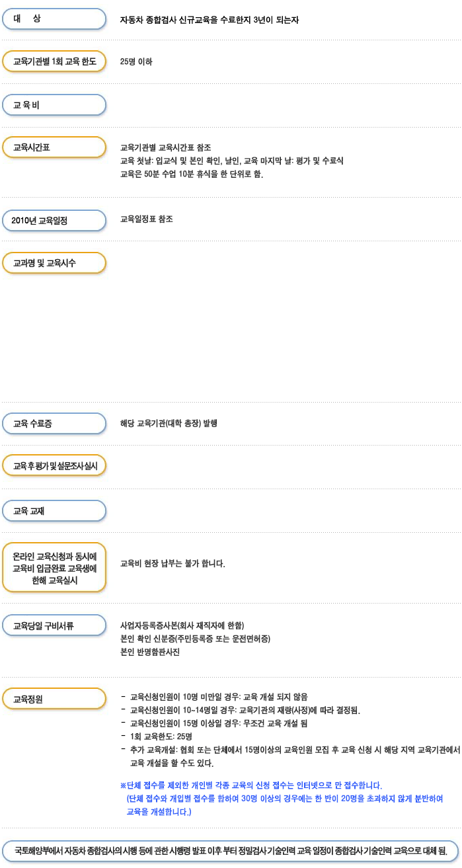
Task: Select the 교육 후 평가 및 설문조사 실시 label
Action: pos(54,466)
